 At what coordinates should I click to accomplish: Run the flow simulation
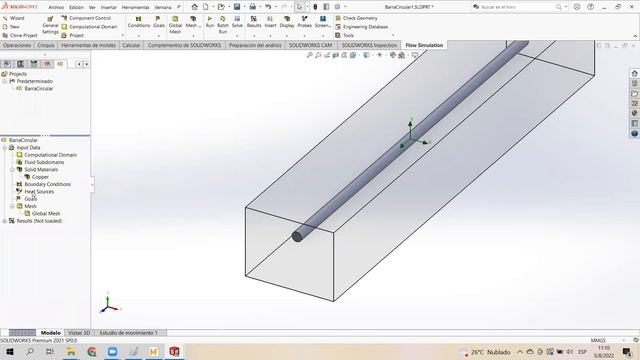[210, 22]
